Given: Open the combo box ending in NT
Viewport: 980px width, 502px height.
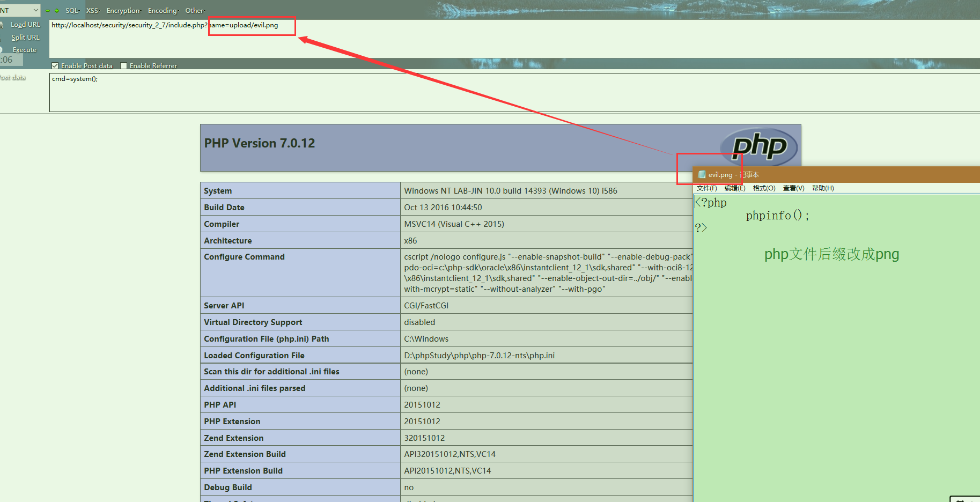Looking at the screenshot, I should coord(20,10).
